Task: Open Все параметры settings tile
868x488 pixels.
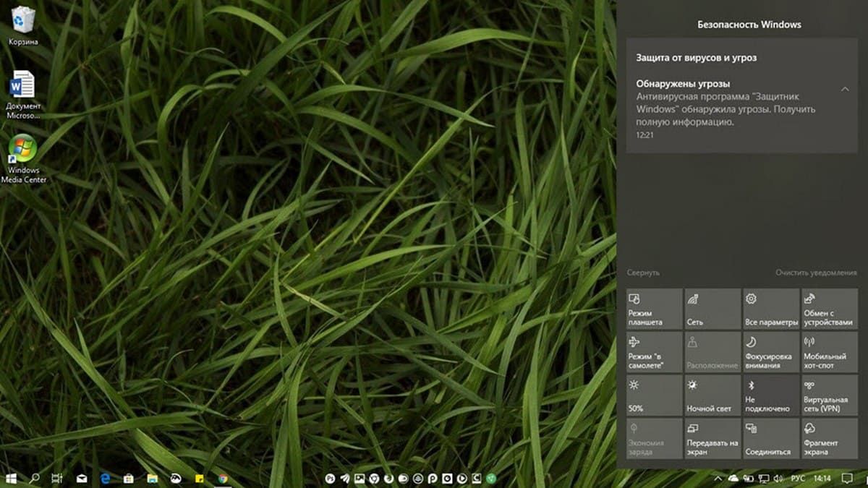Action: pyautogui.click(x=771, y=309)
